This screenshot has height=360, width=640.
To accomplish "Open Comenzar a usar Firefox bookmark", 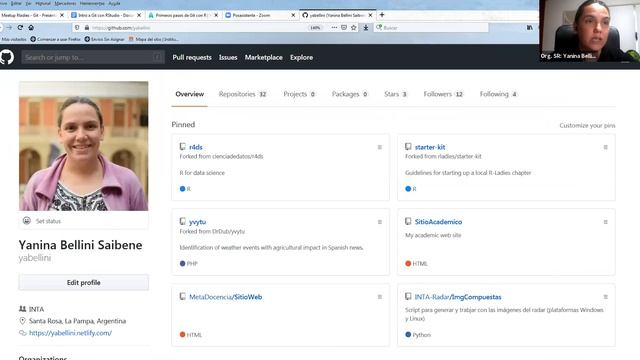I will click(x=56, y=39).
